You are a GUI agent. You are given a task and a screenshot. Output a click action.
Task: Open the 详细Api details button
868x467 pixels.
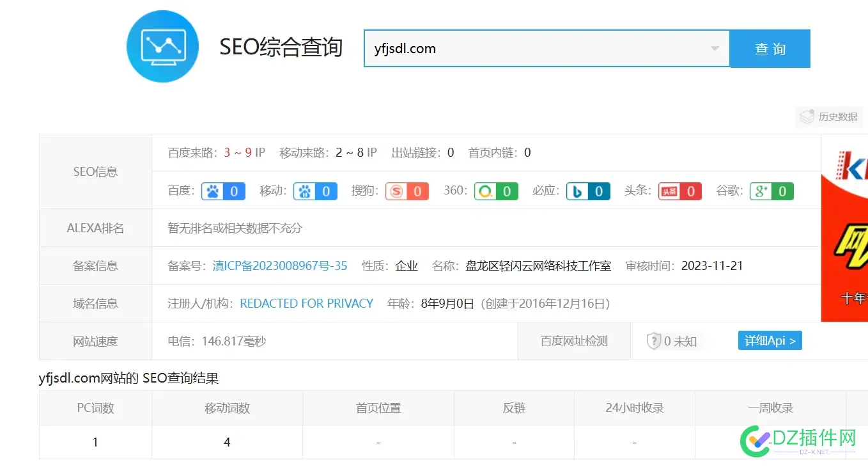click(770, 340)
